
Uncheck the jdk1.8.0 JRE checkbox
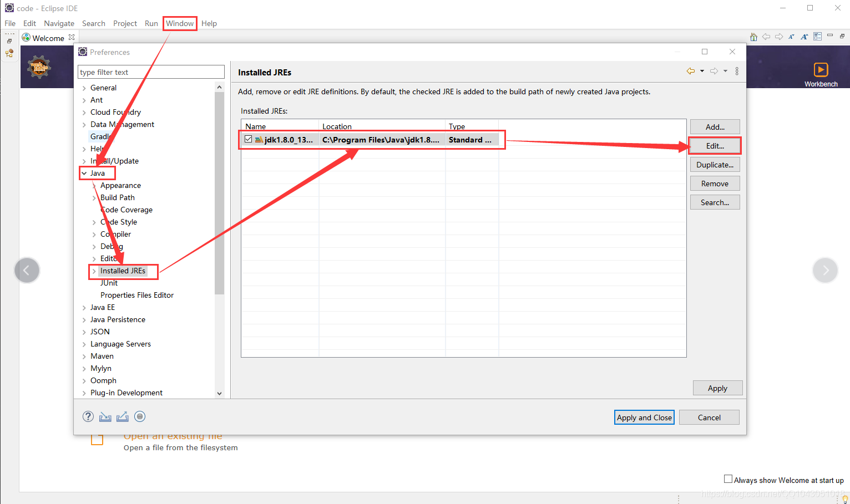249,139
